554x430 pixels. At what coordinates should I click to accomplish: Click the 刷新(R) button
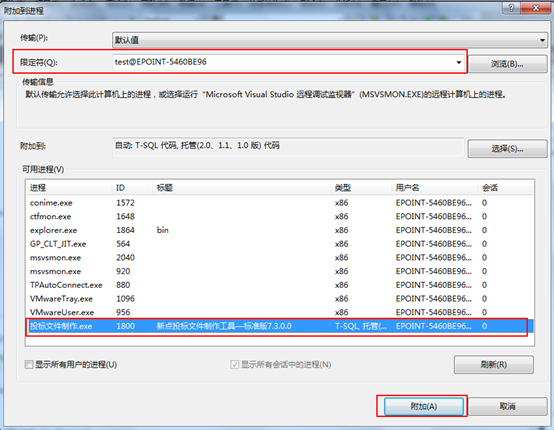click(494, 364)
